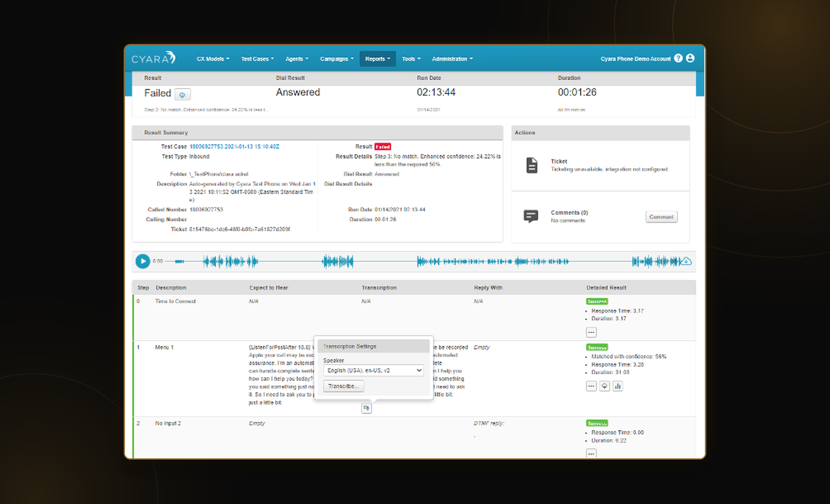The image size is (830, 504).
Task: Click the Expect to Hear column header
Action: 269,287
